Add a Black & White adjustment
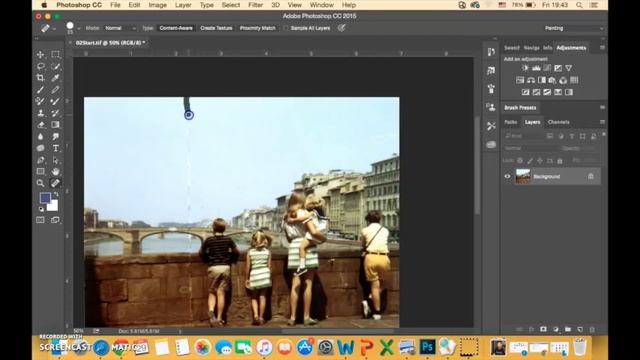The height and width of the screenshot is (360, 640). tap(542, 80)
